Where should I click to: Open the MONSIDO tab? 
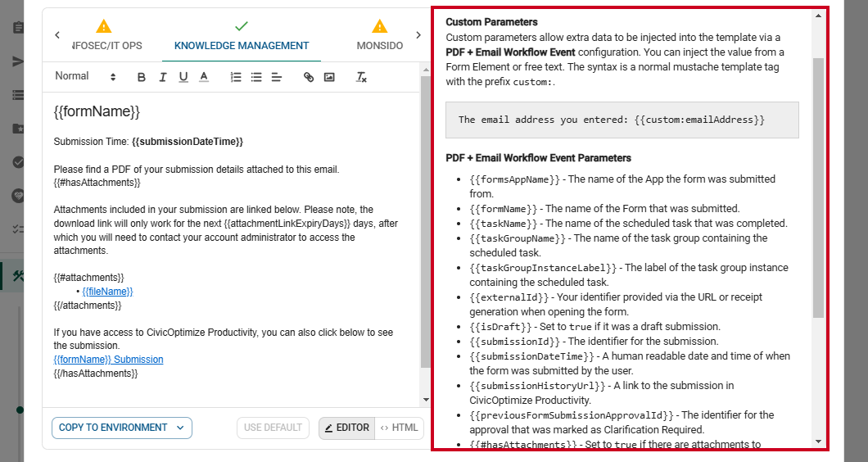[x=380, y=45]
